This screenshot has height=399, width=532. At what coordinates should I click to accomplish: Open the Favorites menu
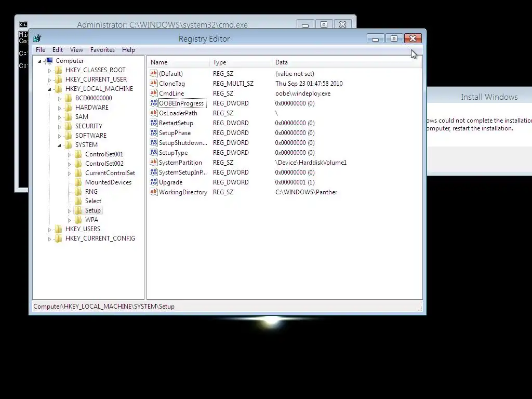[102, 49]
